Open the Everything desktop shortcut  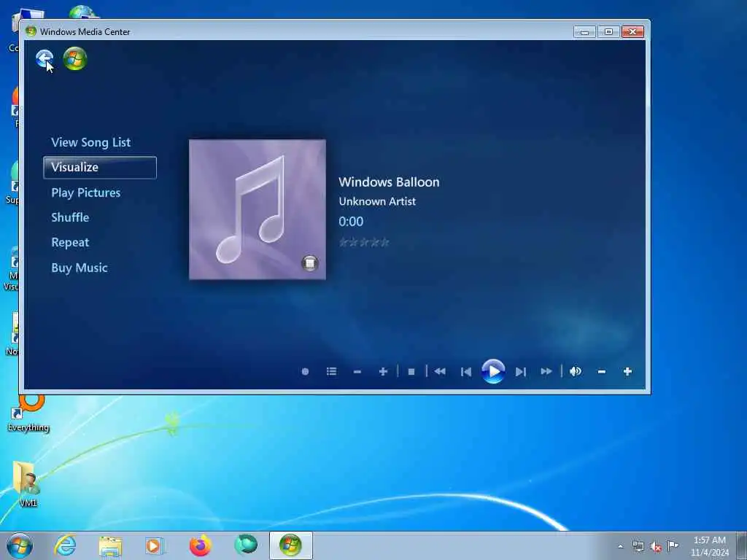click(28, 413)
